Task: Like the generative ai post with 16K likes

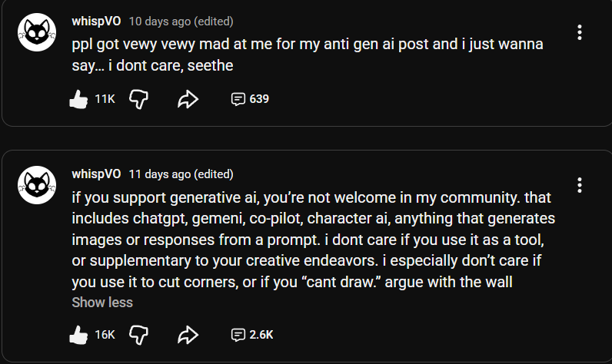Action: 78,334
